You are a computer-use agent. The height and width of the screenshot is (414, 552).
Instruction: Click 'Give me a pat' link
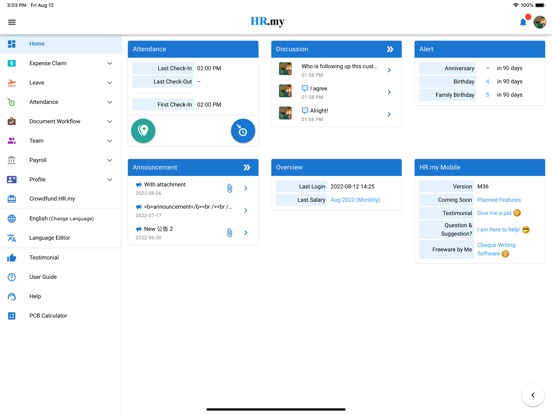click(494, 213)
